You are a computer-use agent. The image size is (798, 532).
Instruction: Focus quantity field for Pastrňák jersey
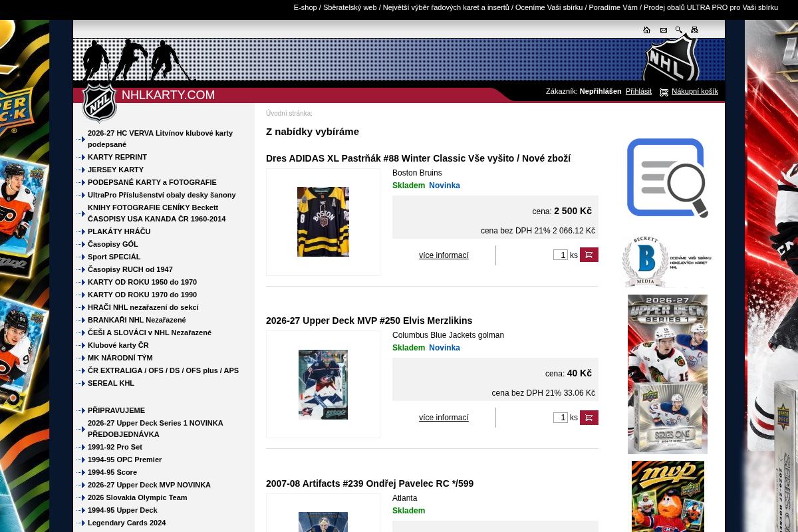pyautogui.click(x=561, y=255)
